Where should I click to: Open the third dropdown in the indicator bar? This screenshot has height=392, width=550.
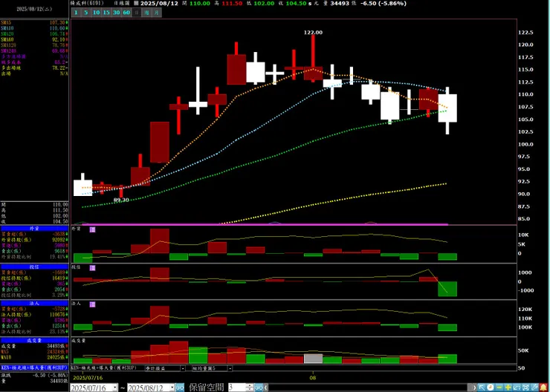[213, 368]
